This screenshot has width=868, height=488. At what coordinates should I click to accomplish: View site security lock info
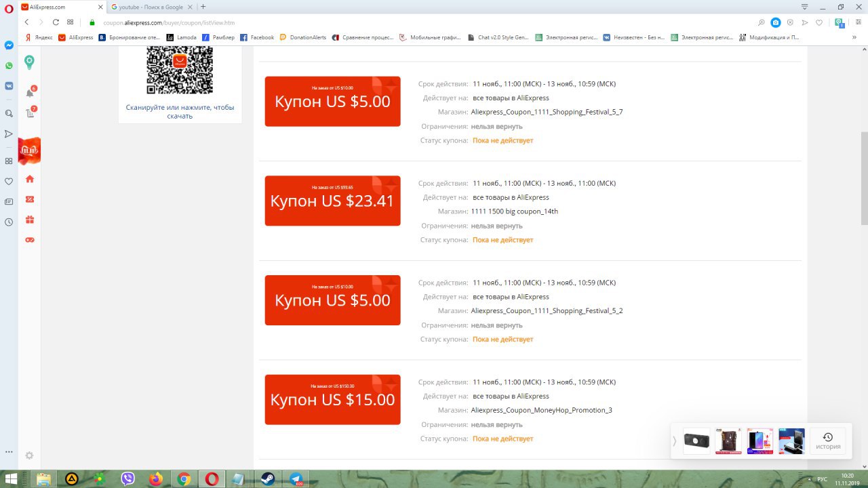(92, 22)
